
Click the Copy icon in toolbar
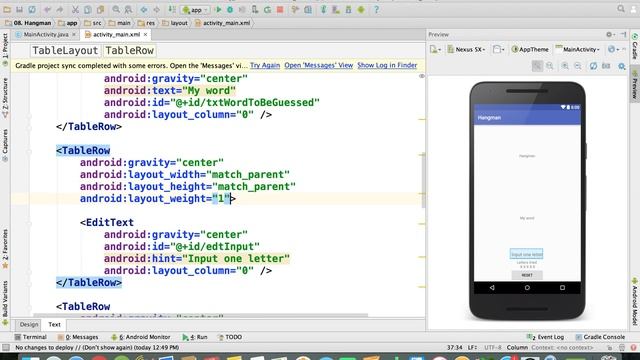[87, 9]
